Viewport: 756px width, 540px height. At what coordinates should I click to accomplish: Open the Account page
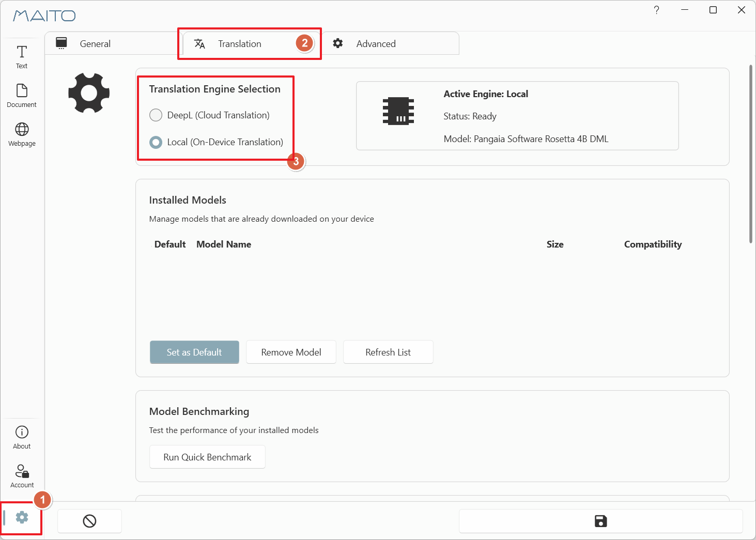(22, 476)
